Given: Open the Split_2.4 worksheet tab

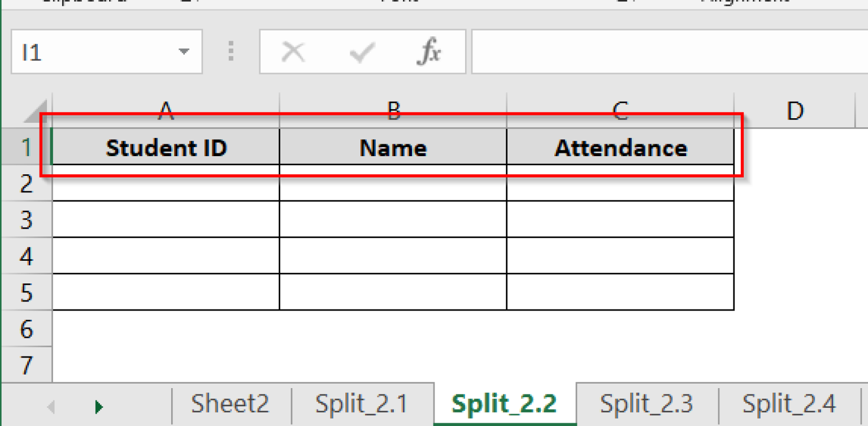Looking at the screenshot, I should [789, 403].
